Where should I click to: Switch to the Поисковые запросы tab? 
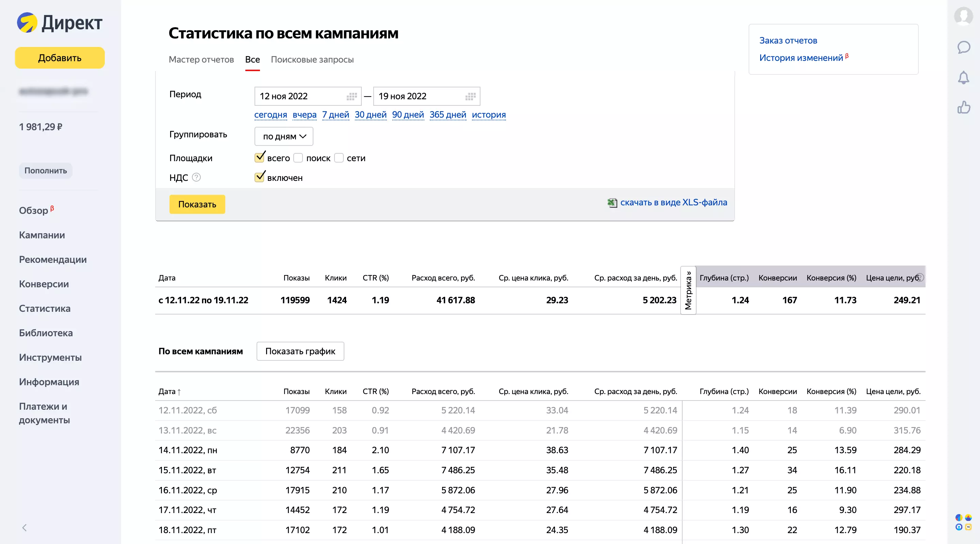tap(312, 60)
